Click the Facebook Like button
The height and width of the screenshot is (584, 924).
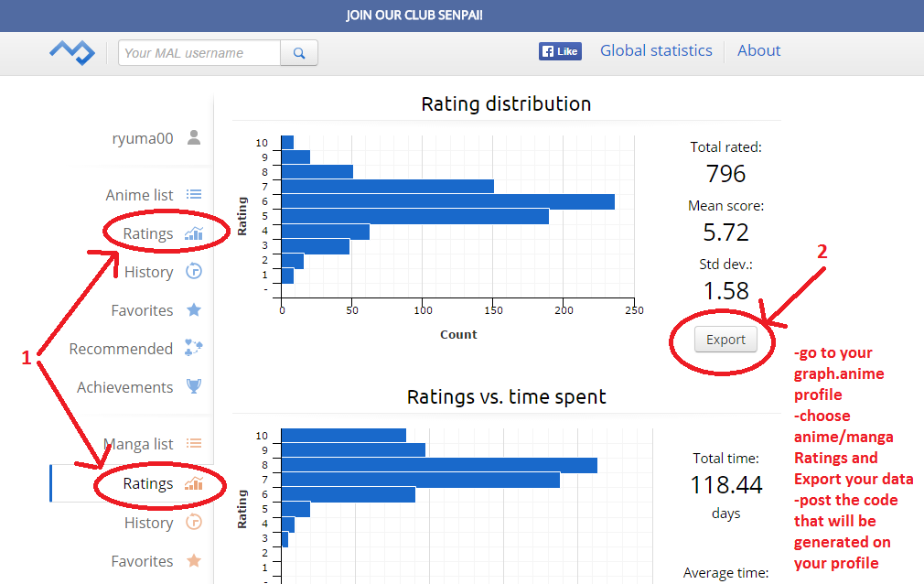pos(560,51)
